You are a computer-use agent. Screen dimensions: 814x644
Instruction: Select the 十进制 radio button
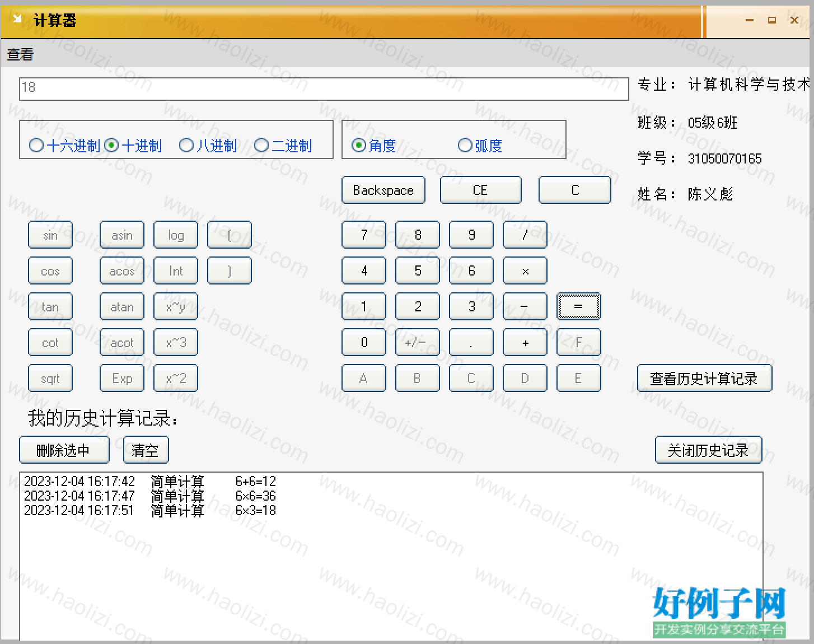click(133, 146)
